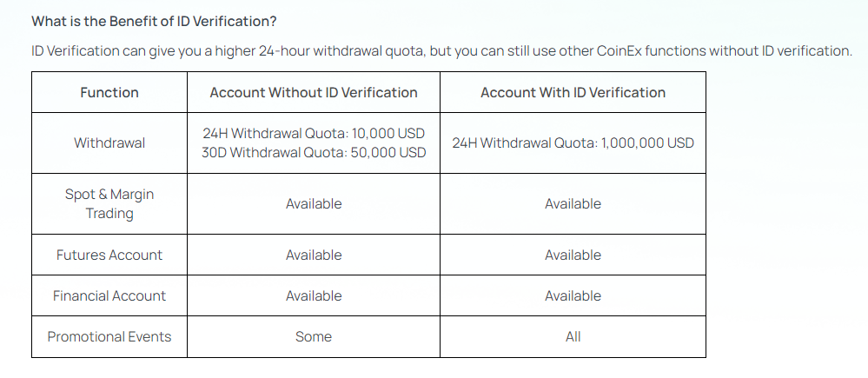The width and height of the screenshot is (868, 378).
Task: Select the Financial Account row label
Action: (x=109, y=296)
